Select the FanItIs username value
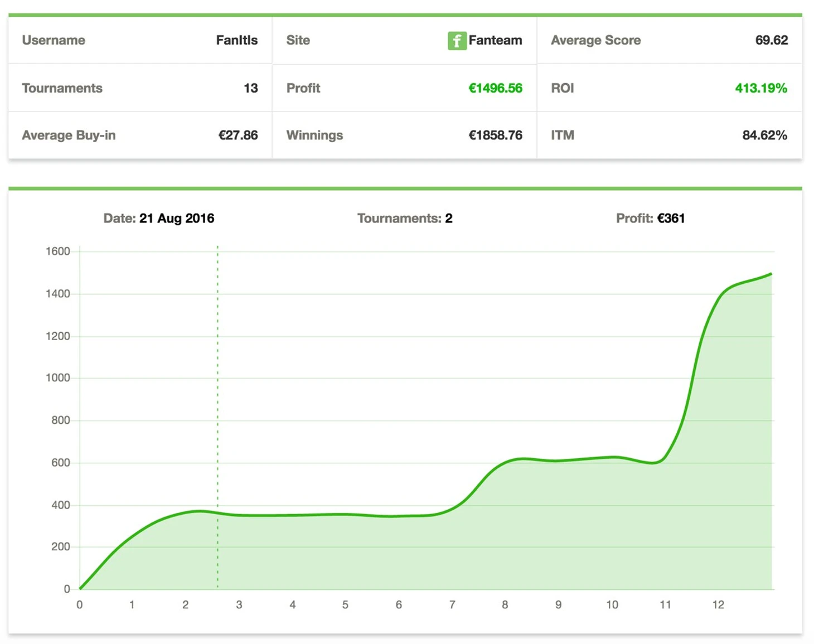 236,40
